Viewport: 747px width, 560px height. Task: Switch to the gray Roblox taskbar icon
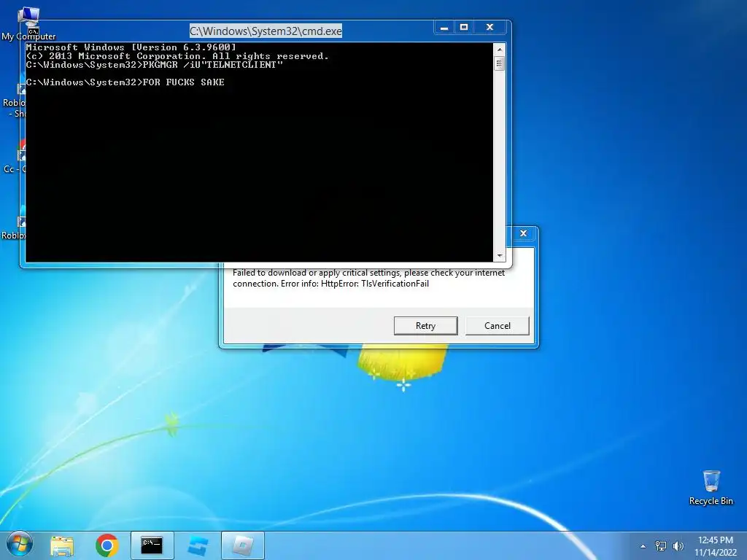point(242,545)
